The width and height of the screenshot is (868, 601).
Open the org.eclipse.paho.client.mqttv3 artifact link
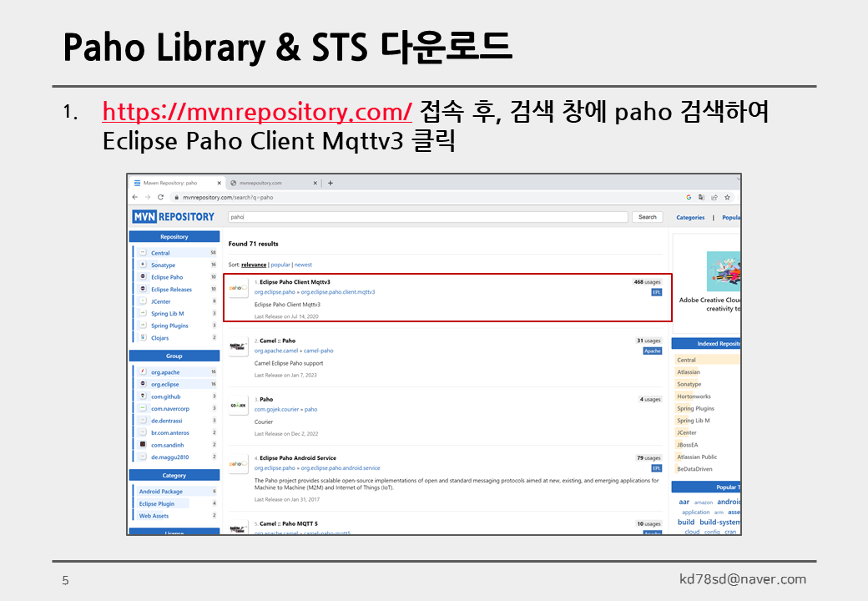338,292
